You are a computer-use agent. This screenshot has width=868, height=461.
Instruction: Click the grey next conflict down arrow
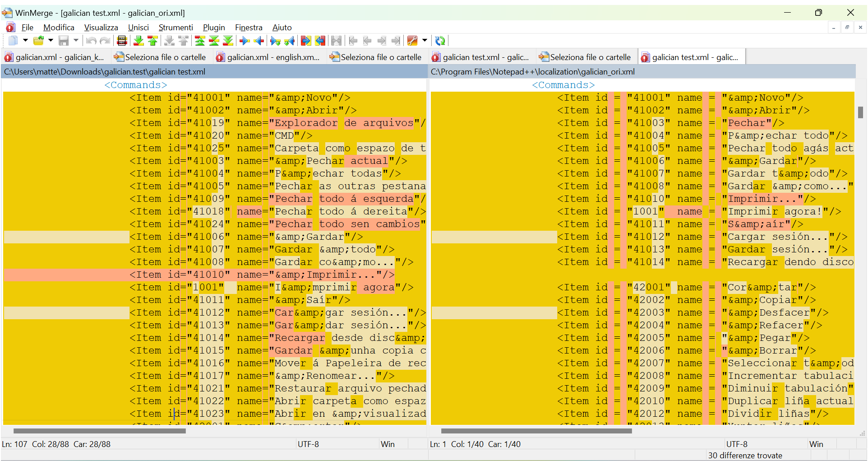[x=169, y=41]
